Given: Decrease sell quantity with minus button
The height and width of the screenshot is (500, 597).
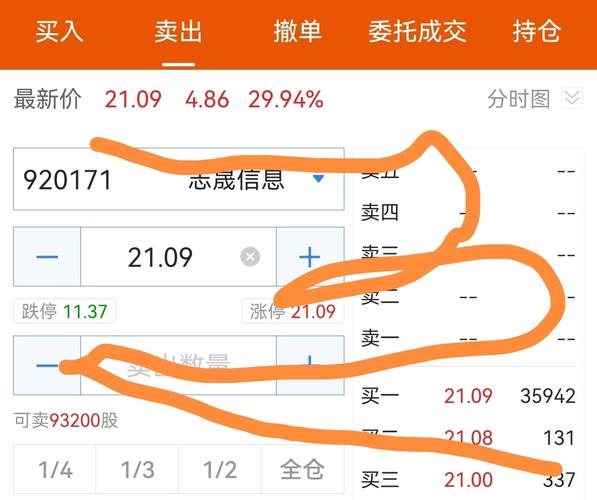Looking at the screenshot, I should pyautogui.click(x=47, y=366).
